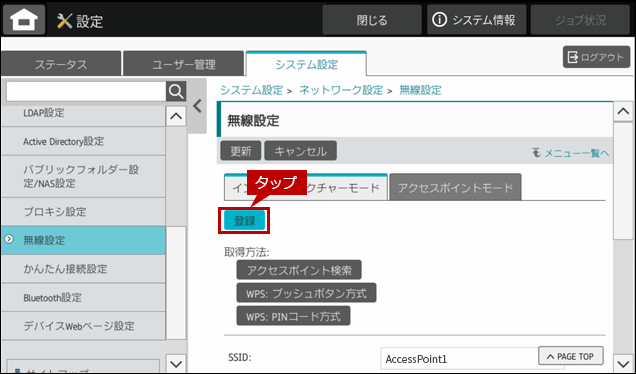Screen dimensions: 636x374
Task: Select the システム設定 tab
Action: tap(306, 64)
